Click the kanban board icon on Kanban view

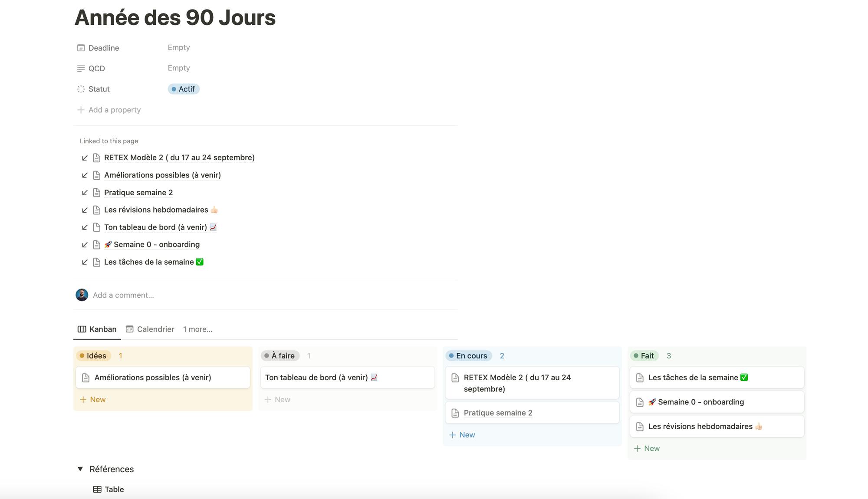[x=82, y=329]
